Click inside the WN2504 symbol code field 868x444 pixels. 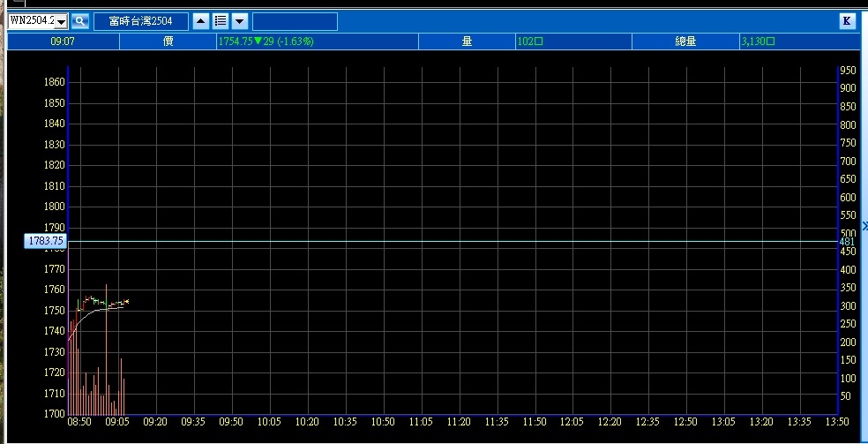tap(31, 21)
